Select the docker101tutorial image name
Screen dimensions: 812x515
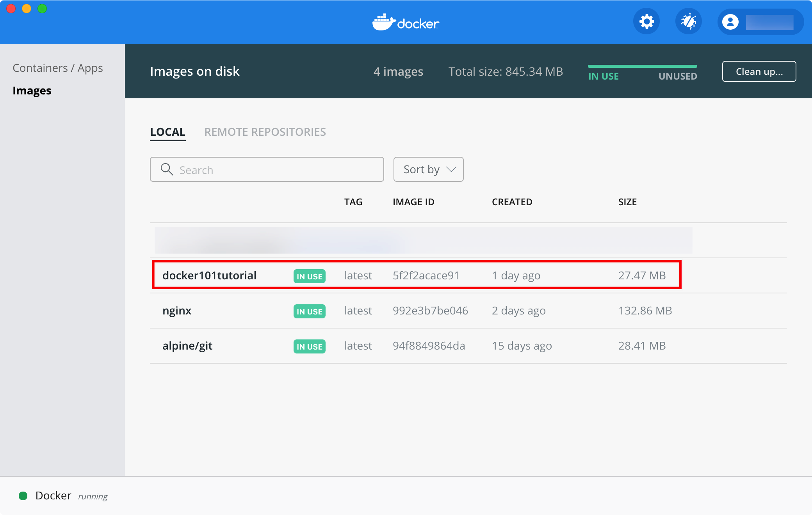tap(209, 275)
